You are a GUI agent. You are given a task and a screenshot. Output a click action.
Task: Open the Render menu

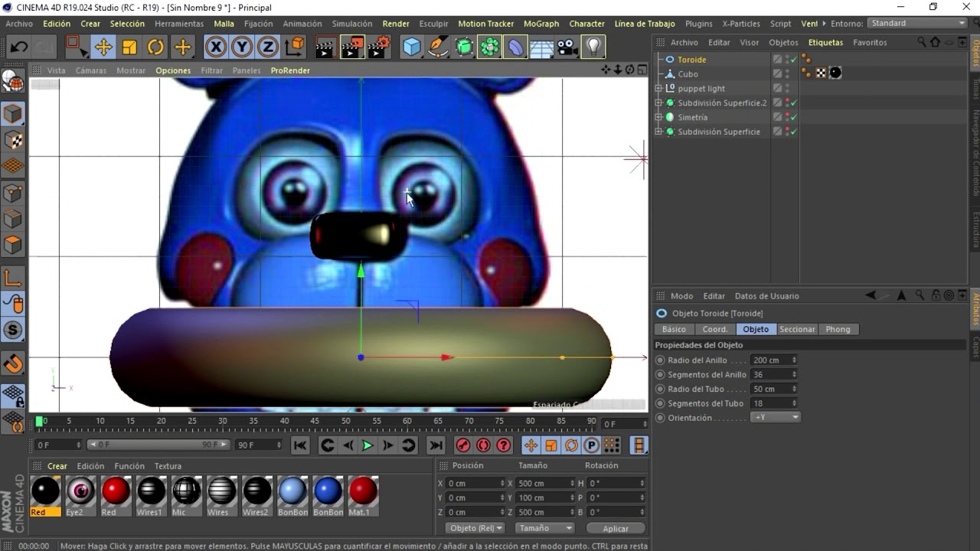coord(396,24)
